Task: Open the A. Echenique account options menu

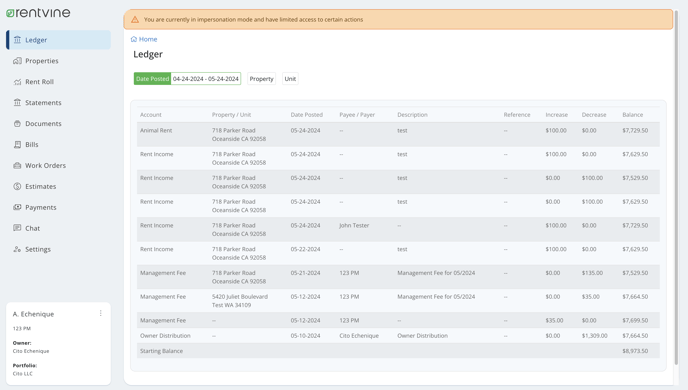Action: [100, 313]
